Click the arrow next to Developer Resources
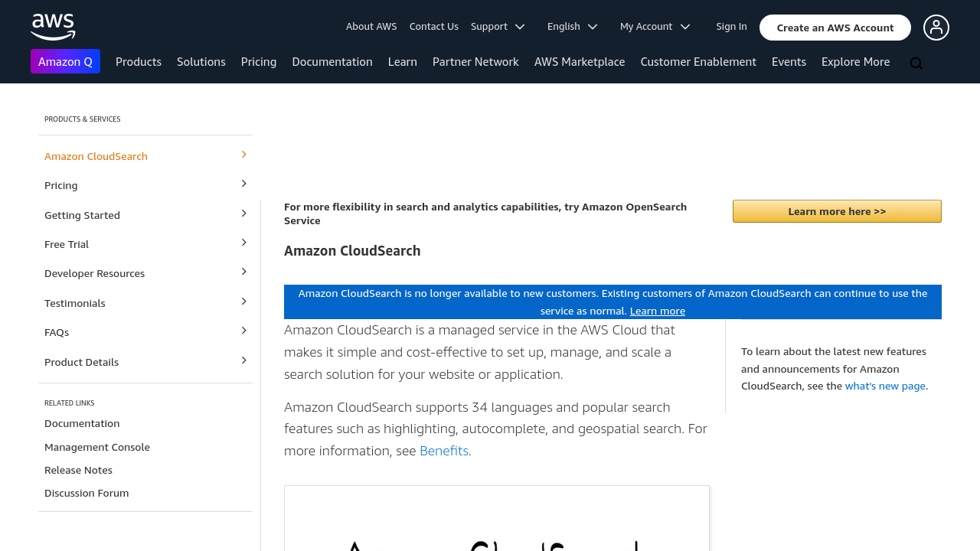 tap(244, 272)
